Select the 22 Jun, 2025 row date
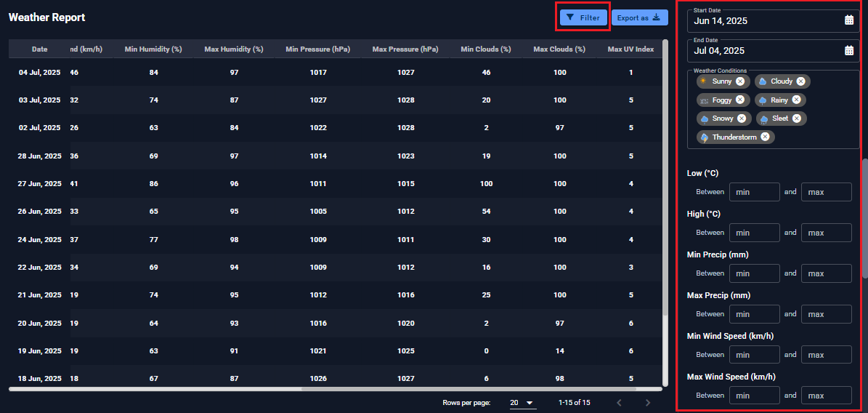868x413 pixels. pos(40,267)
